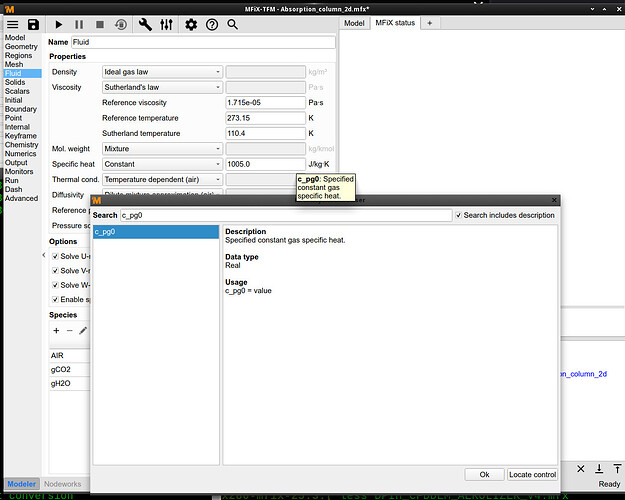Expand the Viscosity Sutherland's law dropdown

coord(163,88)
